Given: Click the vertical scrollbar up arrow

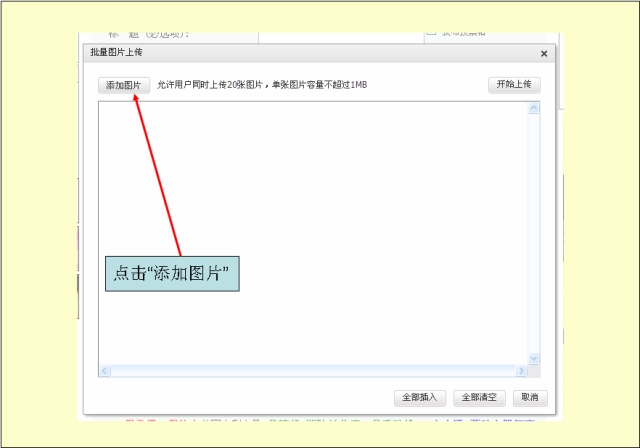Looking at the screenshot, I should pos(534,108).
